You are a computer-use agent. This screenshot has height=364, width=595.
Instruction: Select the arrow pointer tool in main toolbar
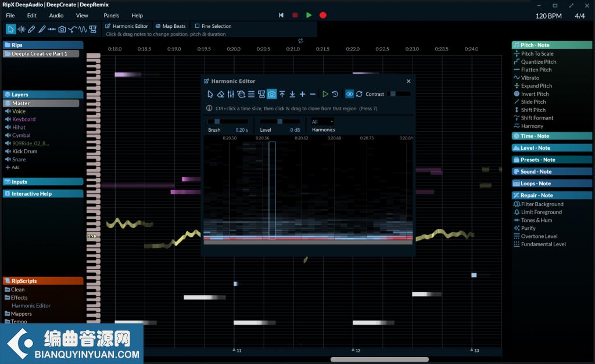tap(10, 29)
